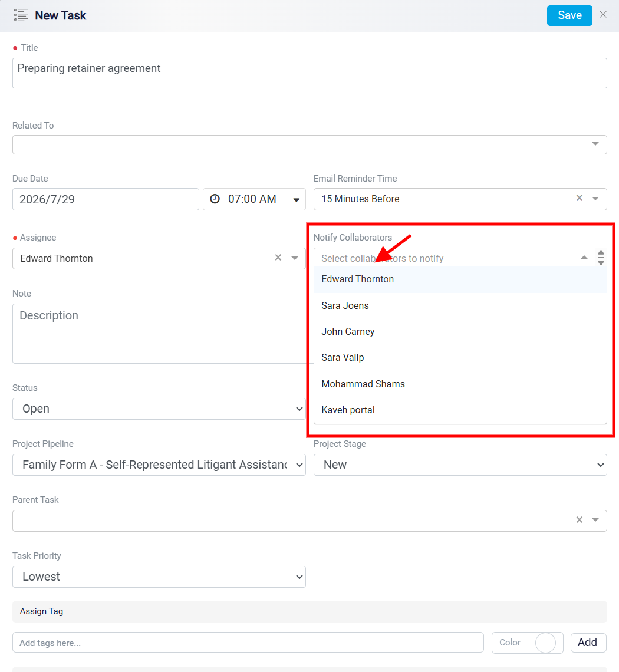Image resolution: width=619 pixels, height=672 pixels.
Task: Open the Task Priority dropdown showing Lowest
Action: 159,577
